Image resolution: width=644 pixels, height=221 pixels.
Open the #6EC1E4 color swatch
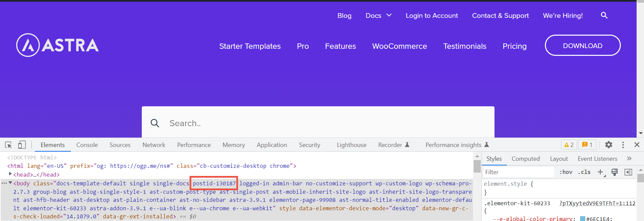[x=583, y=219]
